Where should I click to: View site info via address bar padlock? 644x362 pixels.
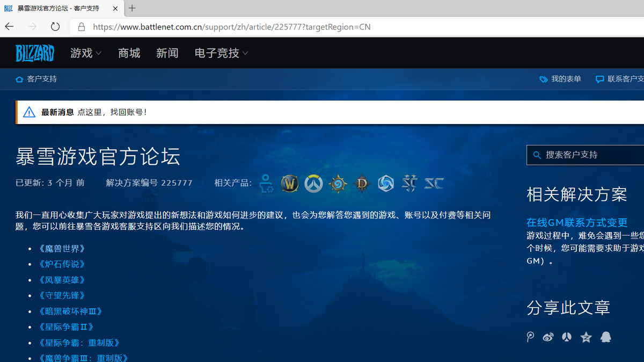(82, 27)
